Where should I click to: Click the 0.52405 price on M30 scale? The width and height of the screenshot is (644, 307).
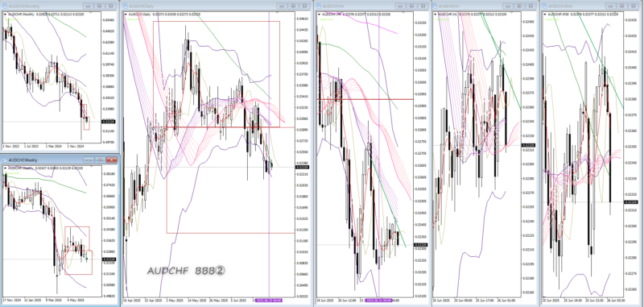630,68
